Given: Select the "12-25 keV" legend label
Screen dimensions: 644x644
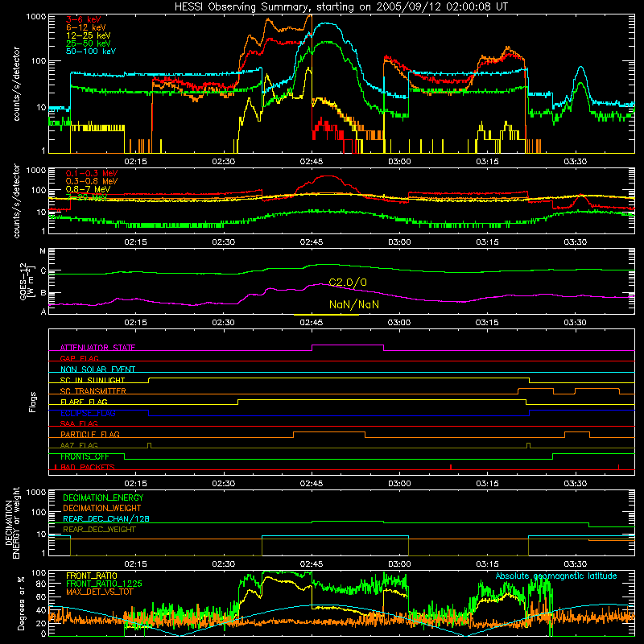Looking at the screenshot, I should pyautogui.click(x=89, y=35).
